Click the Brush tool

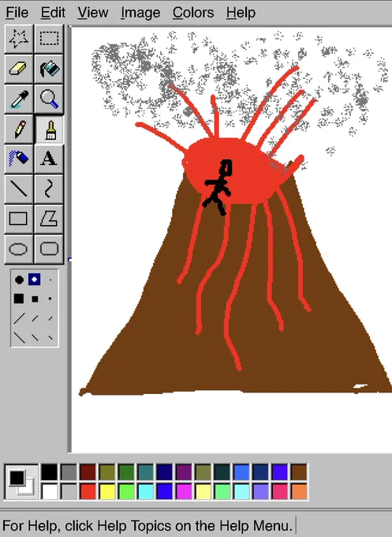[49, 129]
